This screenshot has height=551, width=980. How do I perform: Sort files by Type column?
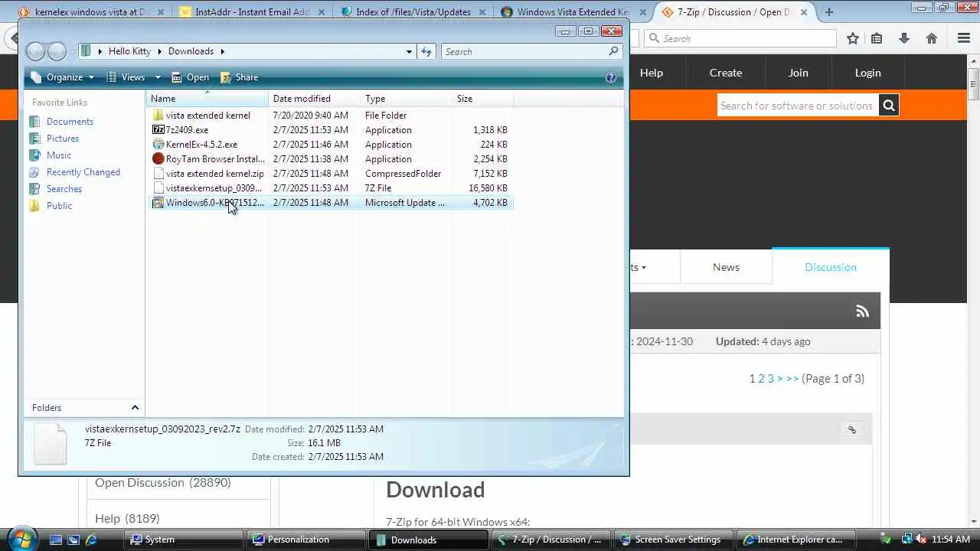coord(407,99)
